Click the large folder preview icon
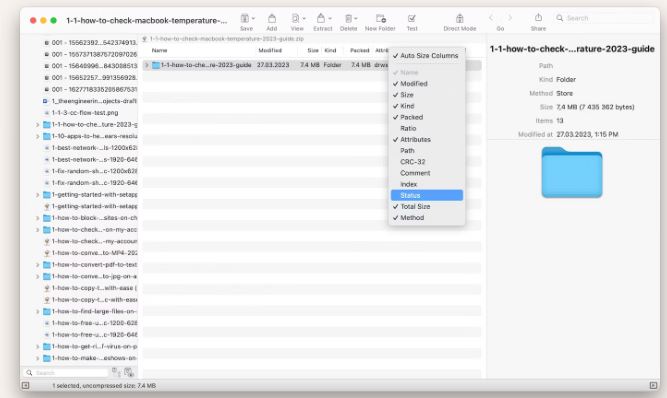Screen dimensions: 667x398 [572, 172]
